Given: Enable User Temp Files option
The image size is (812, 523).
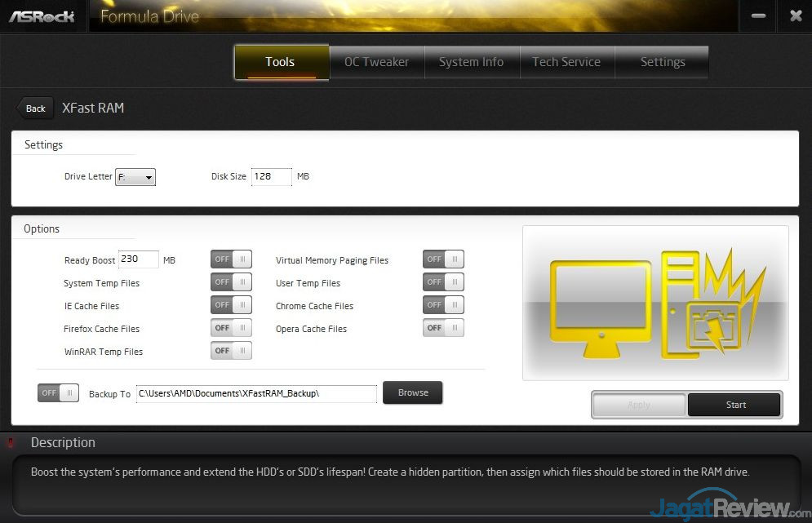Looking at the screenshot, I should coord(443,281).
